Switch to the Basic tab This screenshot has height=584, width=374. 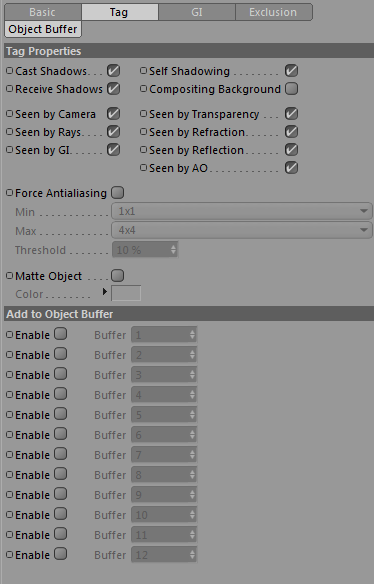tap(42, 12)
